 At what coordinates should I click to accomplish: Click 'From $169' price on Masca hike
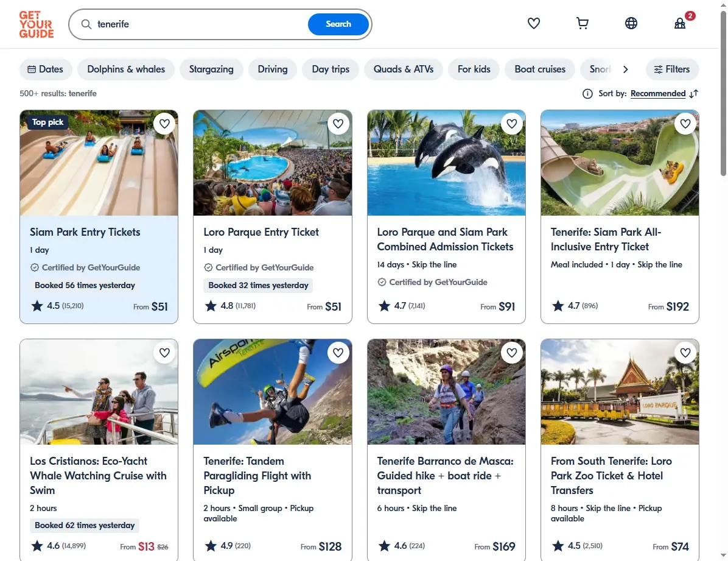(x=495, y=546)
